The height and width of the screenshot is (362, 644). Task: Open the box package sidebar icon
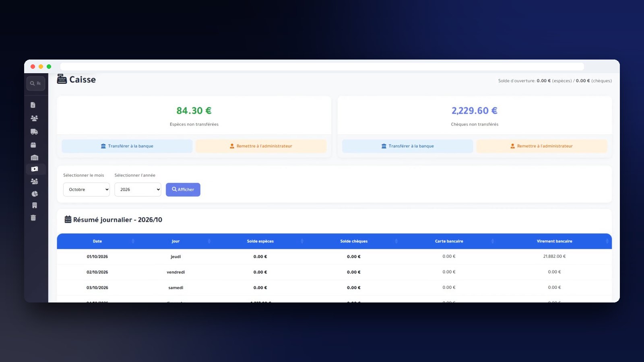pyautogui.click(x=33, y=145)
